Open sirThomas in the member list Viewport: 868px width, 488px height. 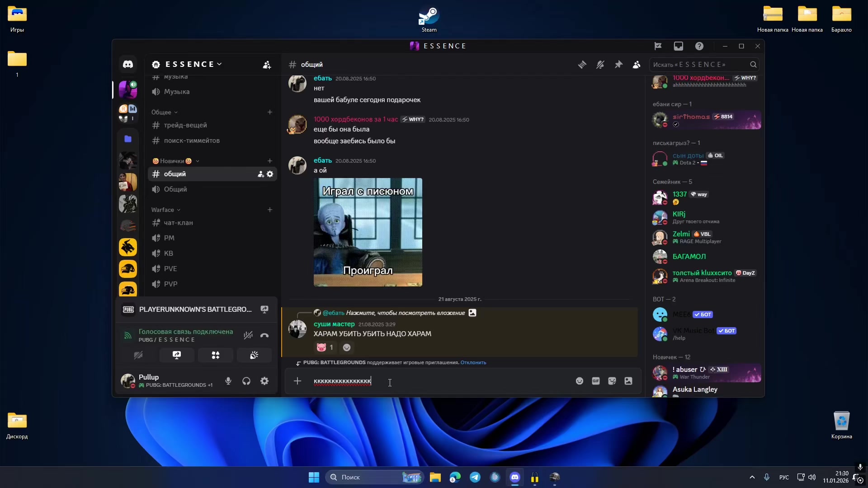click(x=706, y=120)
